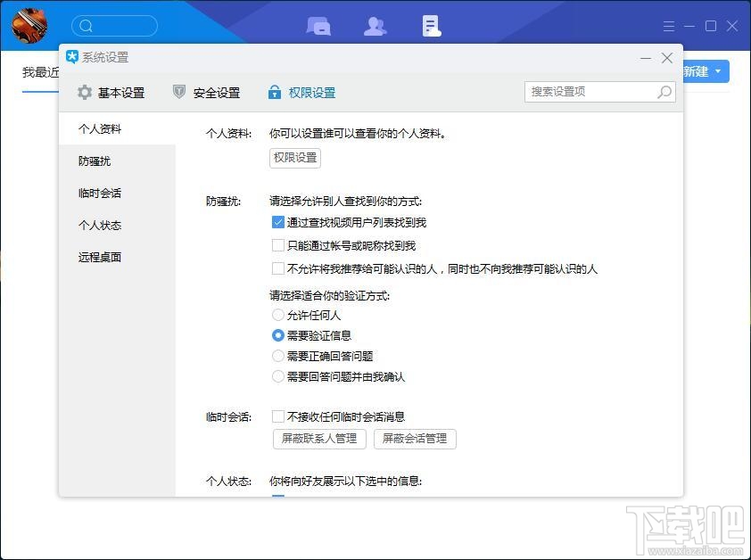Click the shield icon beside 安全设置
Image resolution: width=751 pixels, height=560 pixels.
point(178,91)
